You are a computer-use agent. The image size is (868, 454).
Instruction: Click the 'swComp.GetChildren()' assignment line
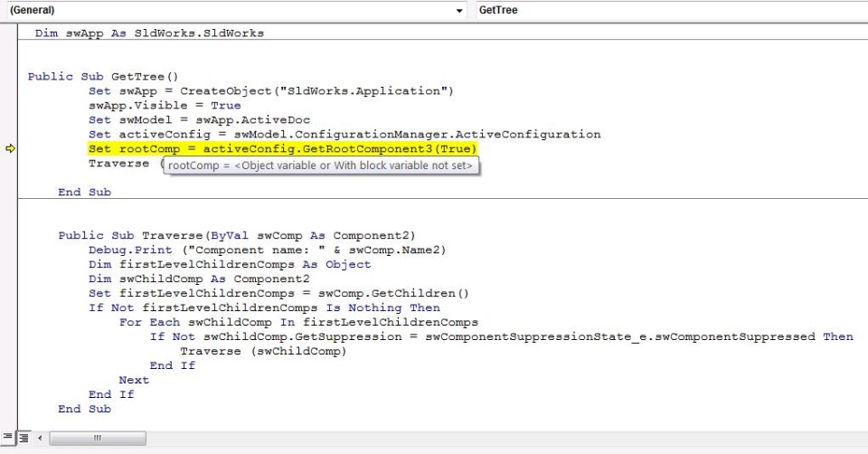coord(278,293)
